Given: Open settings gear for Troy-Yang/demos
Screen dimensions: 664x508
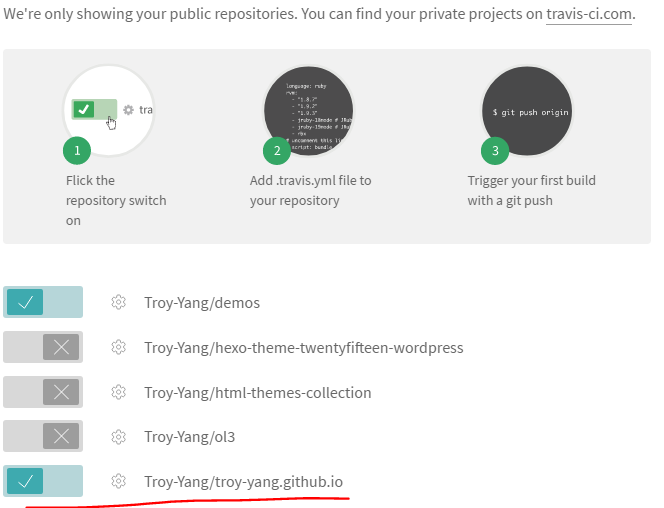Looking at the screenshot, I should pyautogui.click(x=118, y=303).
